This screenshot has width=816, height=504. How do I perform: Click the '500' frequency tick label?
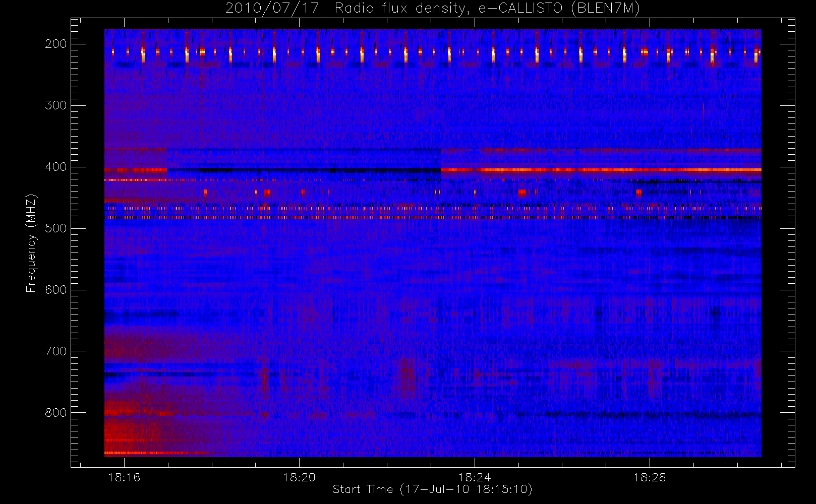(x=55, y=228)
